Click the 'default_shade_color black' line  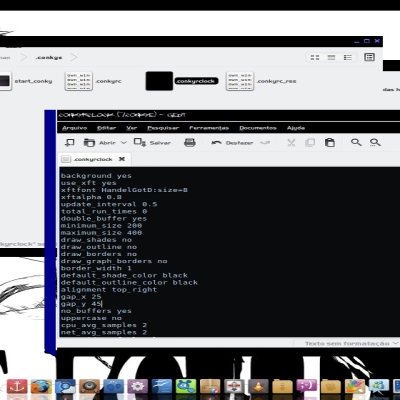[124, 275]
